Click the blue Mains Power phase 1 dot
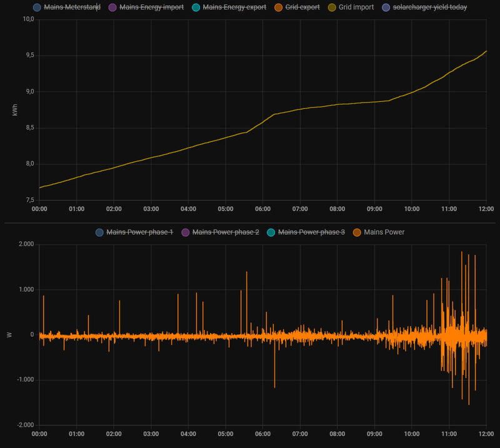 click(x=99, y=232)
